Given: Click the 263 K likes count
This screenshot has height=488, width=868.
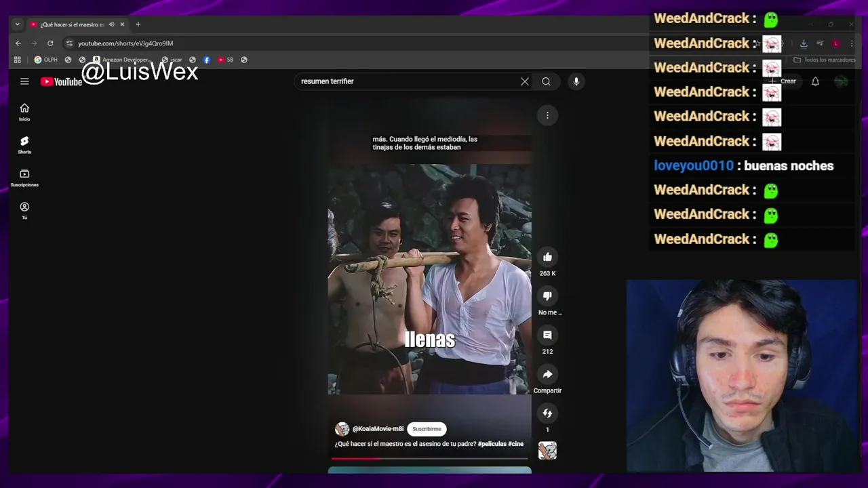Looking at the screenshot, I should point(547,274).
